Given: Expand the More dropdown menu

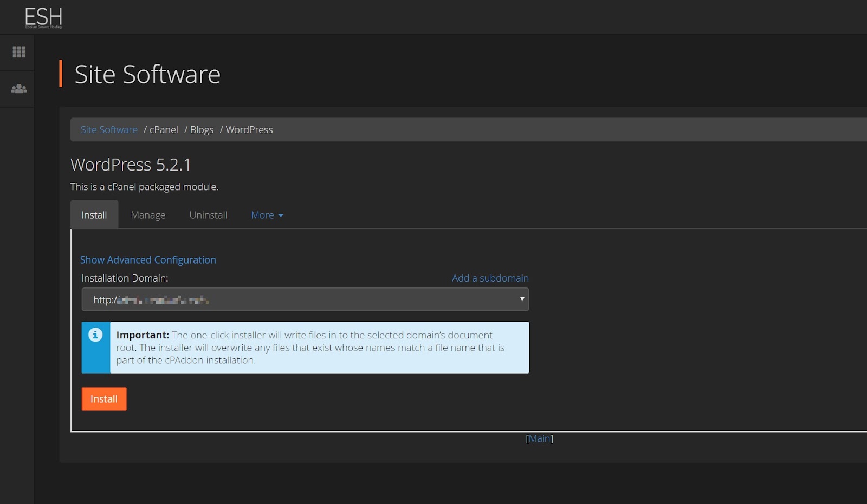Looking at the screenshot, I should click(x=267, y=215).
